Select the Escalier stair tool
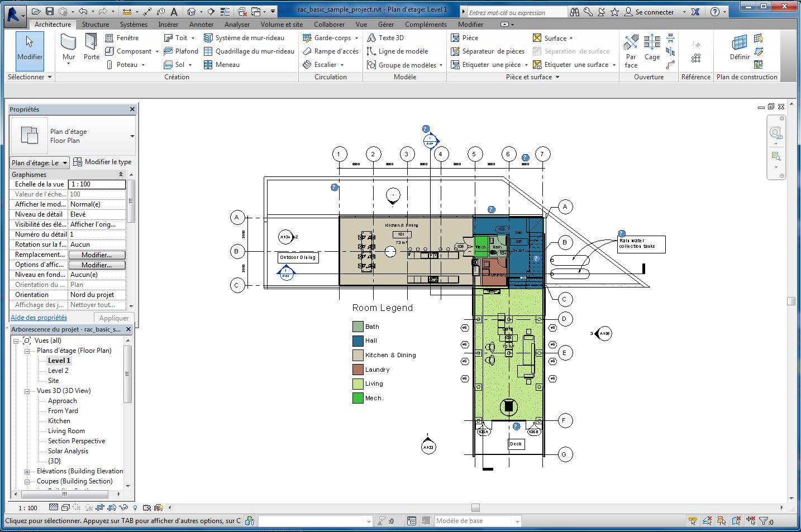This screenshot has width=801, height=532. [x=325, y=65]
